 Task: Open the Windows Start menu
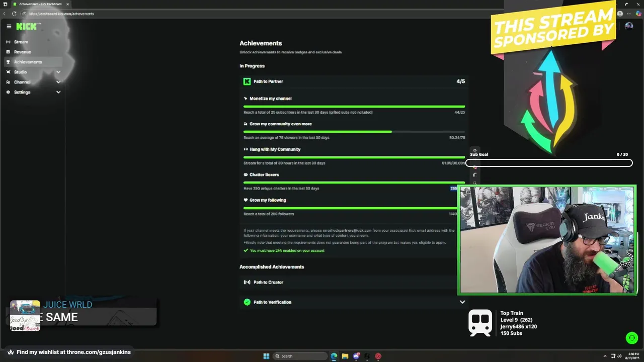pyautogui.click(x=266, y=356)
